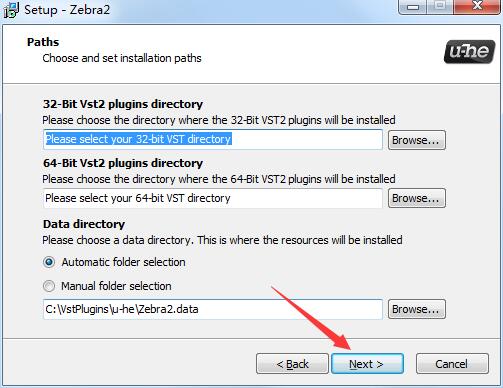Browse for 64-bit VST2 plugins directory

pyautogui.click(x=417, y=198)
